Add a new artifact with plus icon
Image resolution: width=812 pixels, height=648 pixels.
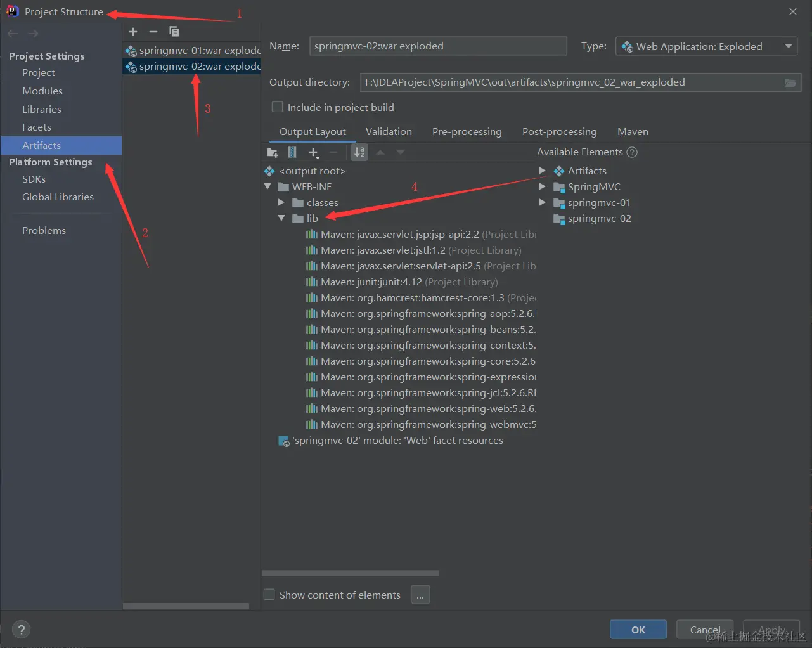[133, 32]
